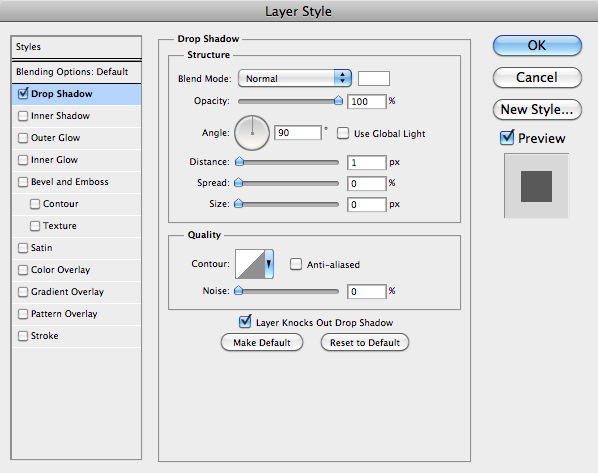Image resolution: width=598 pixels, height=473 pixels.
Task: Enable the Satin checkbox
Action: coord(23,248)
